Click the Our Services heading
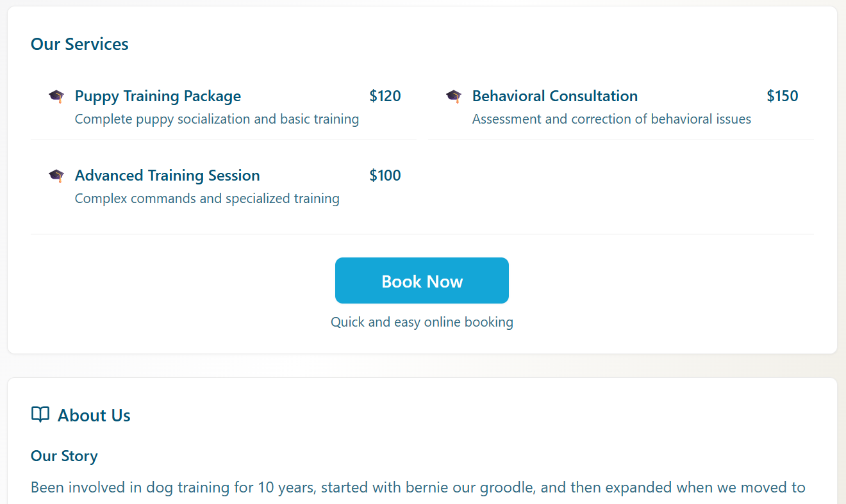The height and width of the screenshot is (504, 846). [x=79, y=44]
